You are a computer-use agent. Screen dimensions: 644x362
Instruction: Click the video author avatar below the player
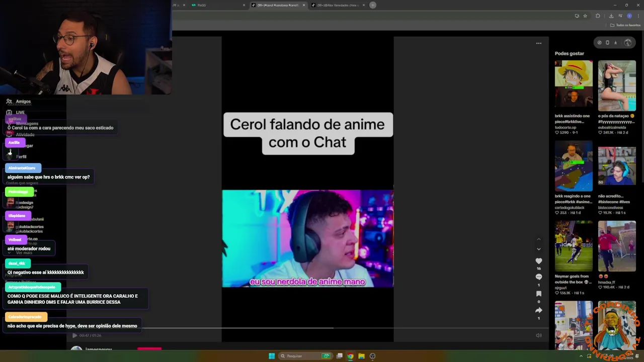pyautogui.click(x=76, y=348)
